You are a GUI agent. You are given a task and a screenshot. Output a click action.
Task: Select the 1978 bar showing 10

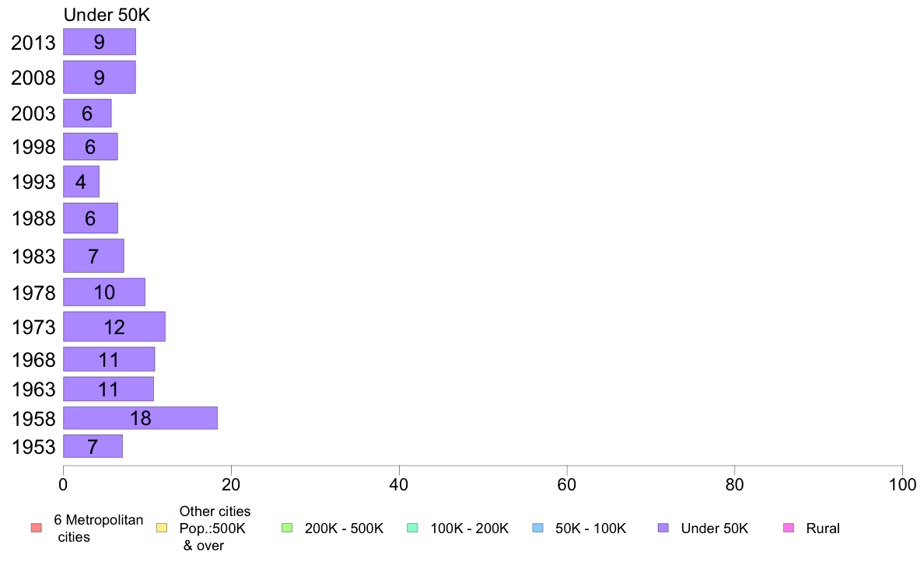pyautogui.click(x=104, y=292)
